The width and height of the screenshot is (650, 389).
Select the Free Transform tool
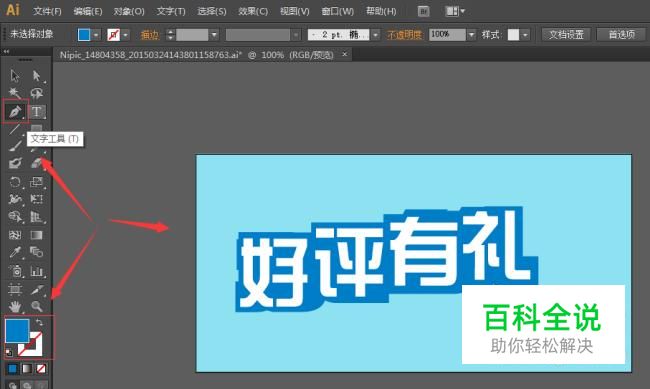(36, 199)
